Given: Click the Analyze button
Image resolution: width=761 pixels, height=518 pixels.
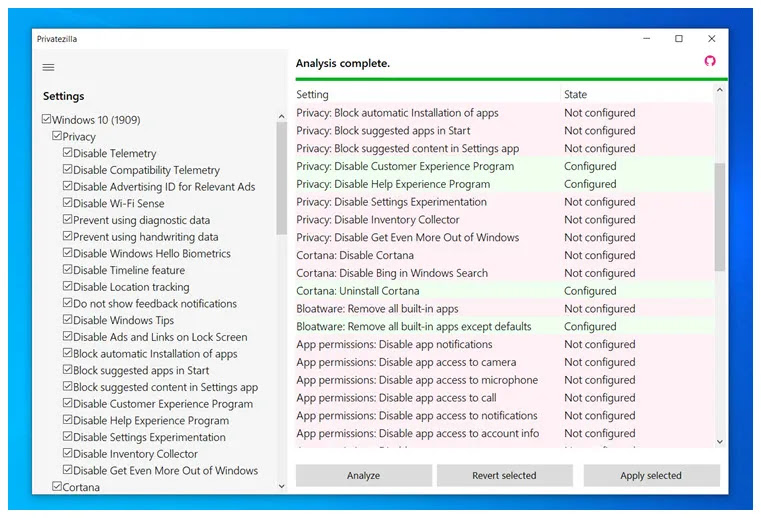Looking at the screenshot, I should pyautogui.click(x=364, y=475).
